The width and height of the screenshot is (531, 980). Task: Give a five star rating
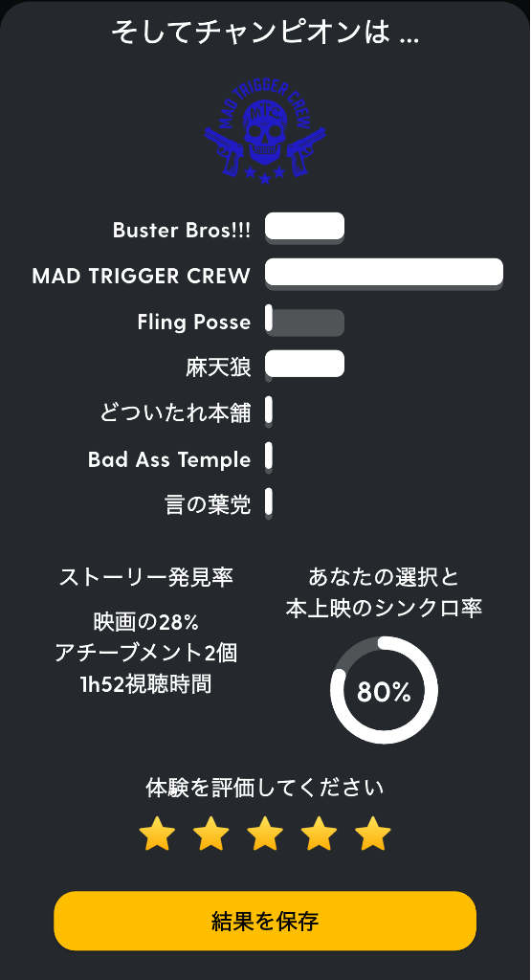[373, 834]
